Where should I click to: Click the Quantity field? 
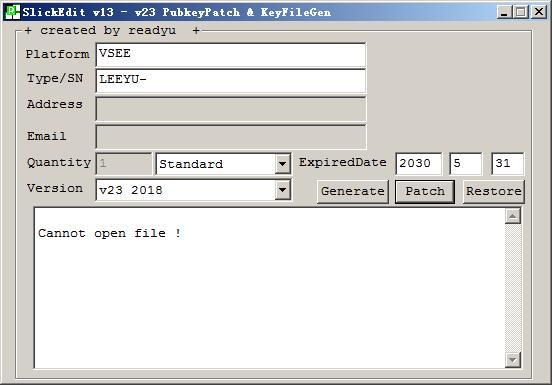click(x=124, y=164)
